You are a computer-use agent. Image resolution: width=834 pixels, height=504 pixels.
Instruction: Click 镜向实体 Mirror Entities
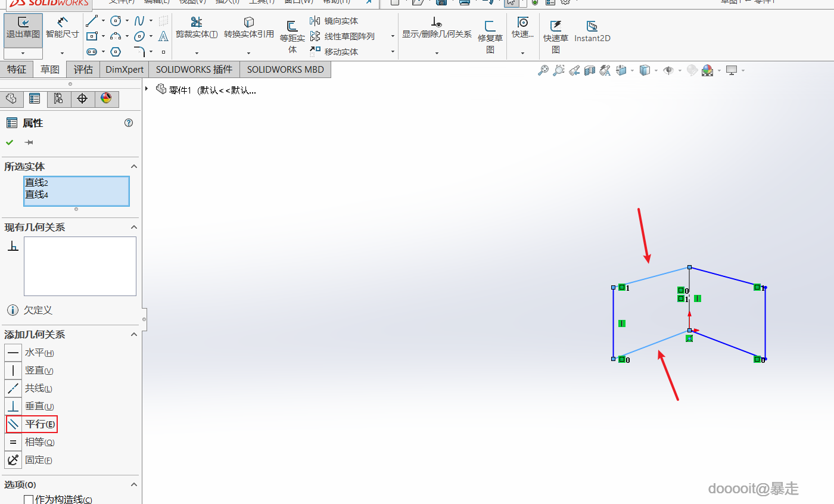click(x=334, y=21)
